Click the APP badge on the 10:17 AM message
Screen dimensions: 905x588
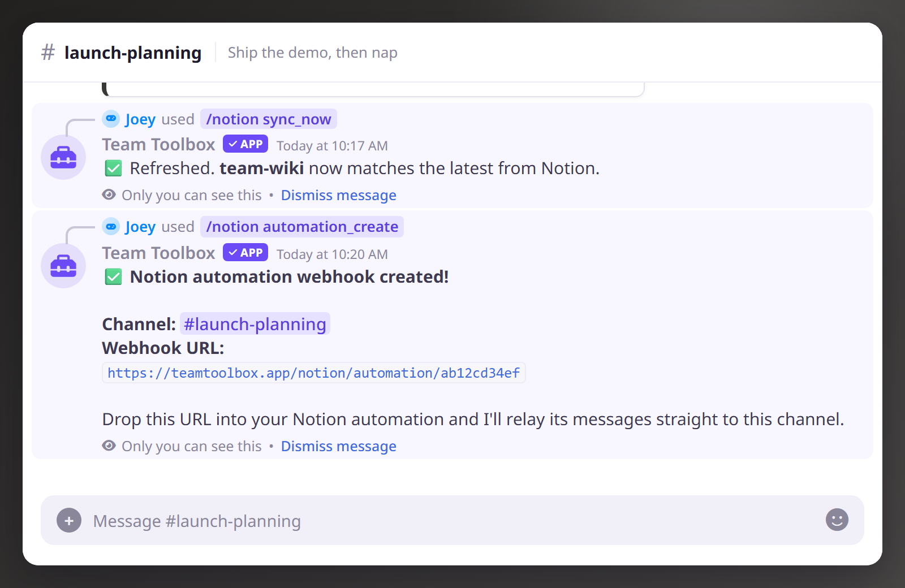245,144
